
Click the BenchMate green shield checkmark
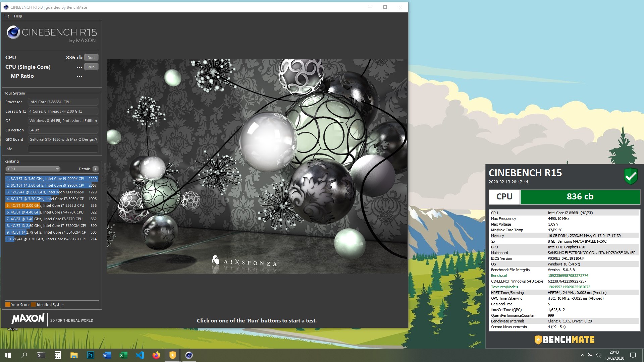pyautogui.click(x=631, y=176)
